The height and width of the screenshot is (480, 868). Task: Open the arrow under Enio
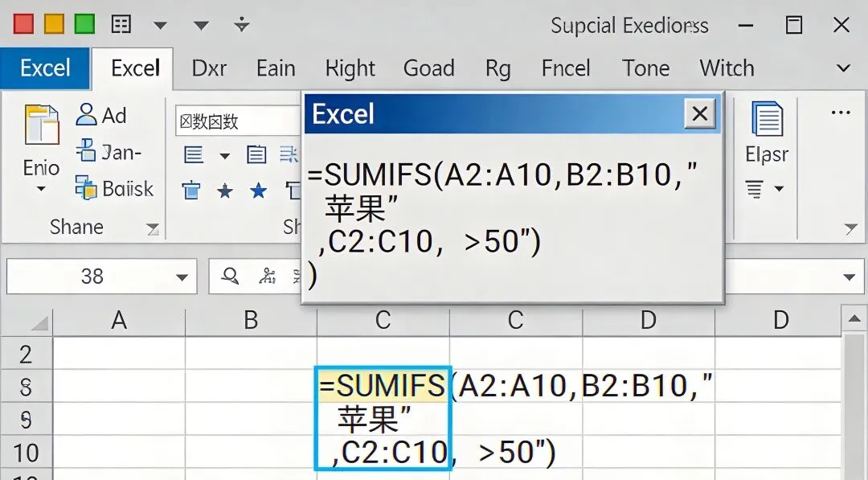[x=41, y=189]
